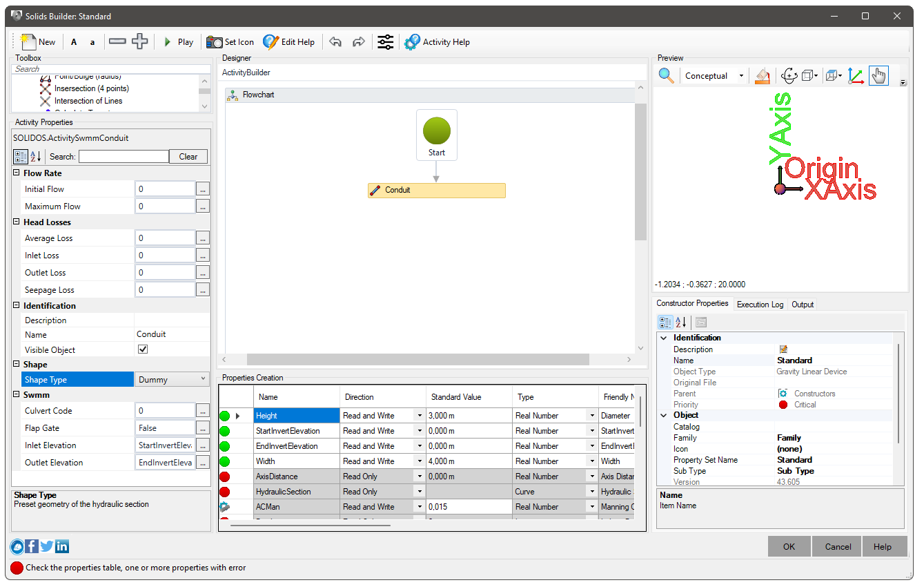
Task: Click the Flowchart icon in Designer
Action: tap(233, 95)
